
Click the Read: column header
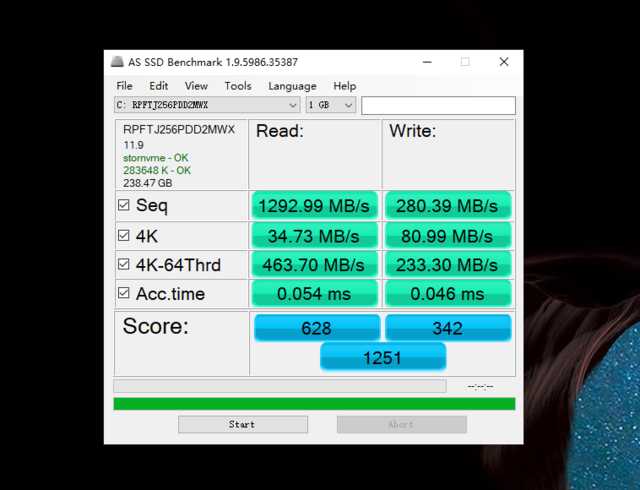pos(280,131)
